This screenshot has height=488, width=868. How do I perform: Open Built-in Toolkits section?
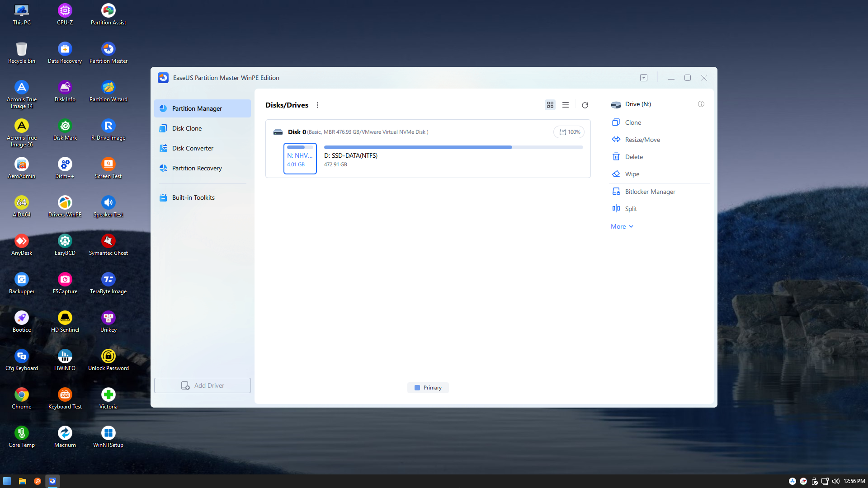203,197
